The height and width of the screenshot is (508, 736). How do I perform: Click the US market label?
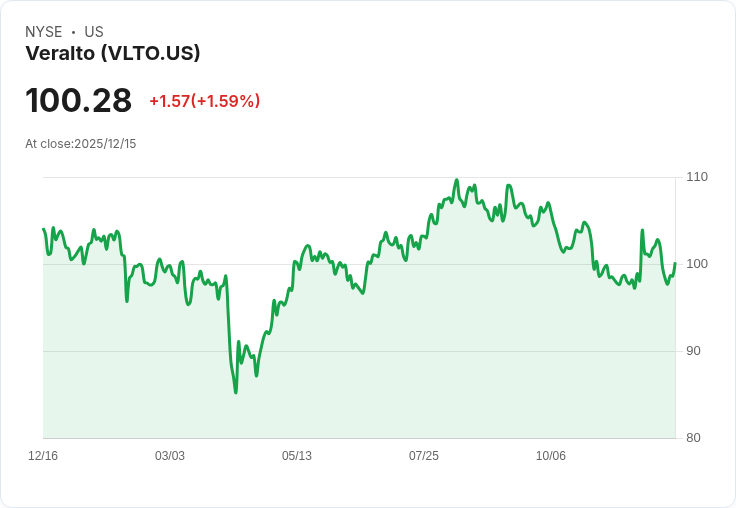[x=94, y=32]
